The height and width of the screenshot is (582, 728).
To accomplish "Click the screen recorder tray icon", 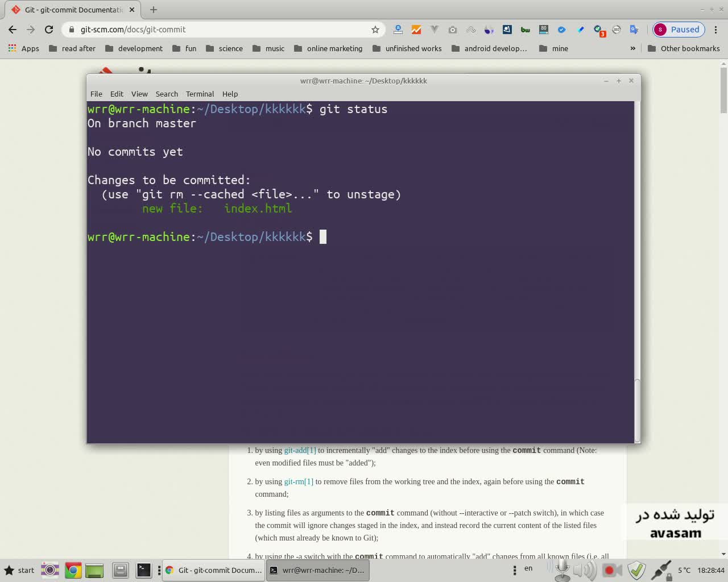I will (611, 569).
